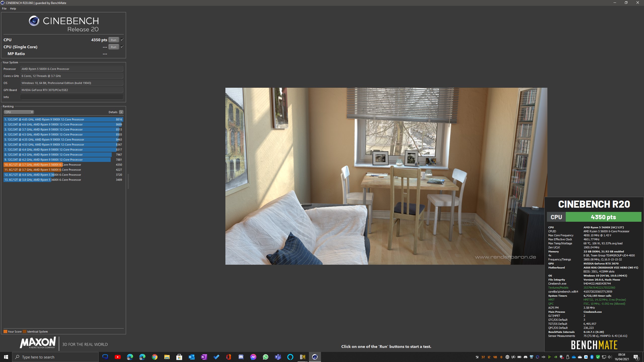
Task: Click the Discord system tray icon
Action: pos(526,357)
